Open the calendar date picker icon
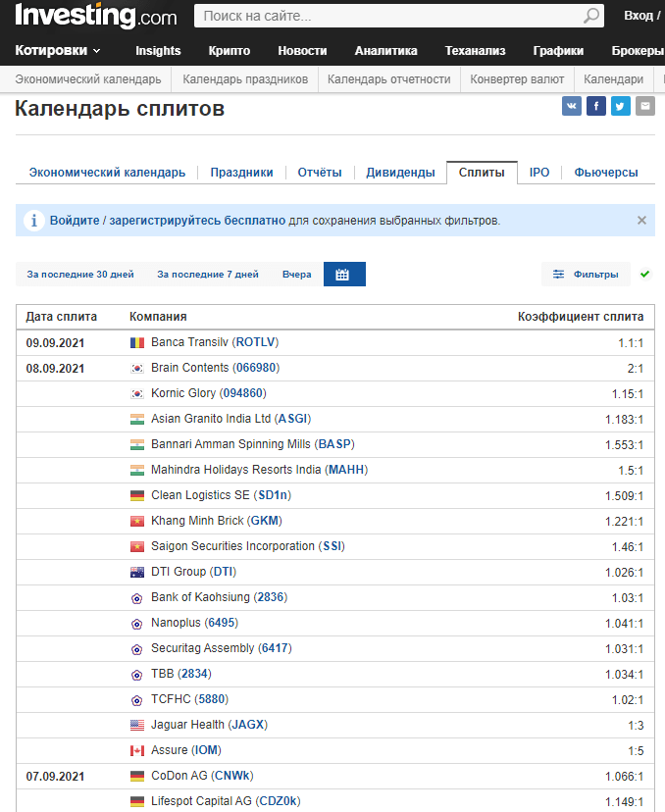 pyautogui.click(x=343, y=275)
